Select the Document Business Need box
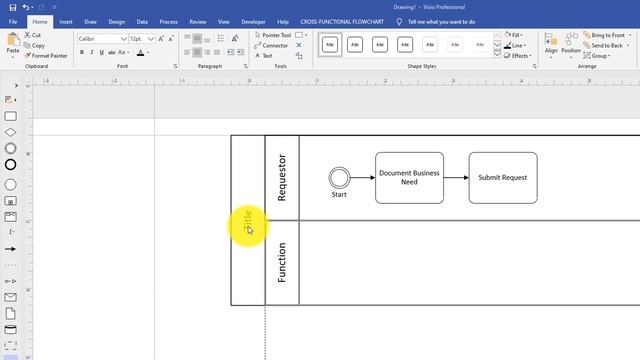 [x=409, y=178]
